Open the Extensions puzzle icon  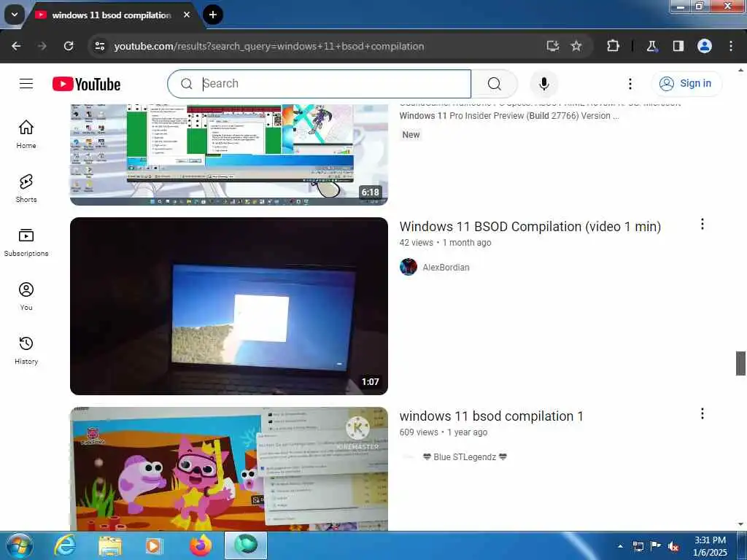click(613, 46)
